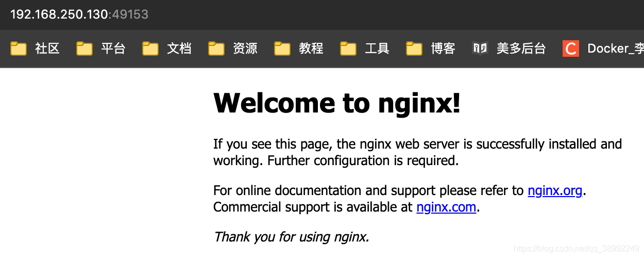The width and height of the screenshot is (644, 258).
Task: Open the 平台 bookmark folder icon
Action: coord(84,49)
